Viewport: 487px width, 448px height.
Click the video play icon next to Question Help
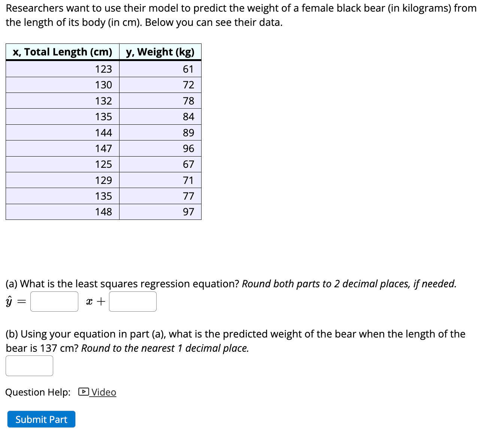pos(83,392)
